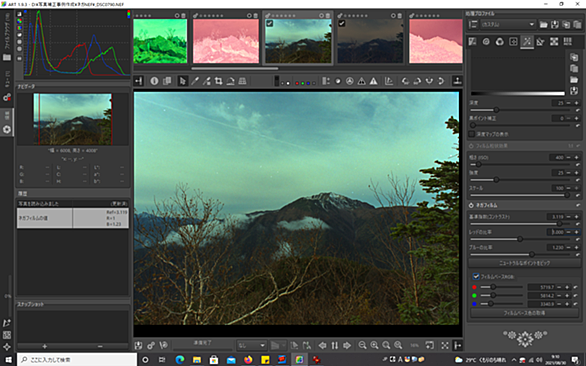Open the processing profile dropdown
Viewport: 586px width, 366px height.
pyautogui.click(x=508, y=25)
